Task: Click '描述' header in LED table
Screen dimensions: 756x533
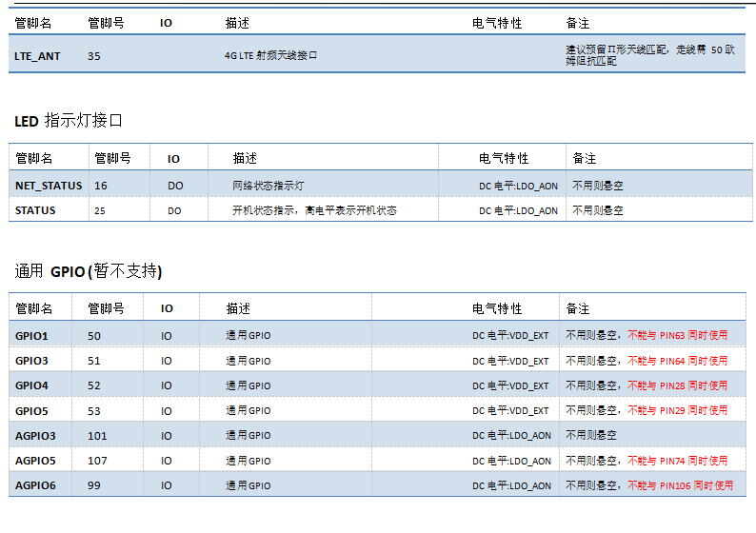Action: tap(245, 158)
